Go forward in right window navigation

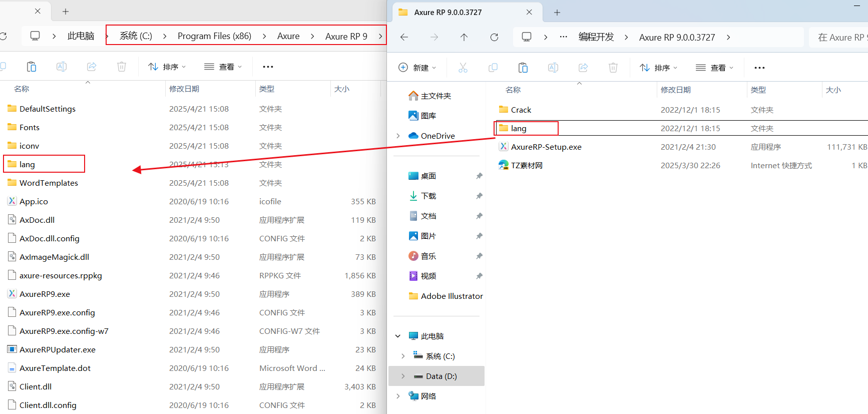tap(435, 37)
